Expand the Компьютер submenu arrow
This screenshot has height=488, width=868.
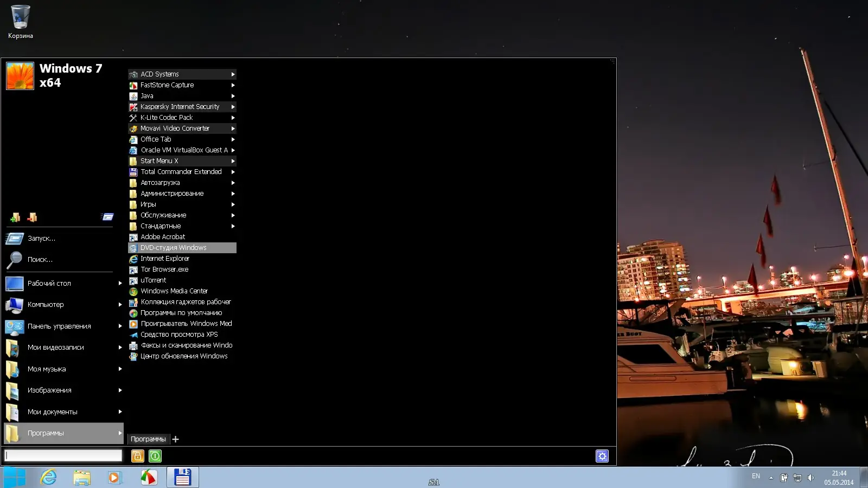(120, 305)
